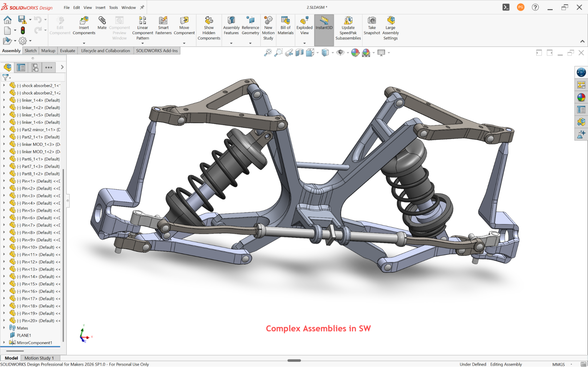The height and width of the screenshot is (367, 588).
Task: Switch to the Evaluate tab
Action: click(67, 51)
